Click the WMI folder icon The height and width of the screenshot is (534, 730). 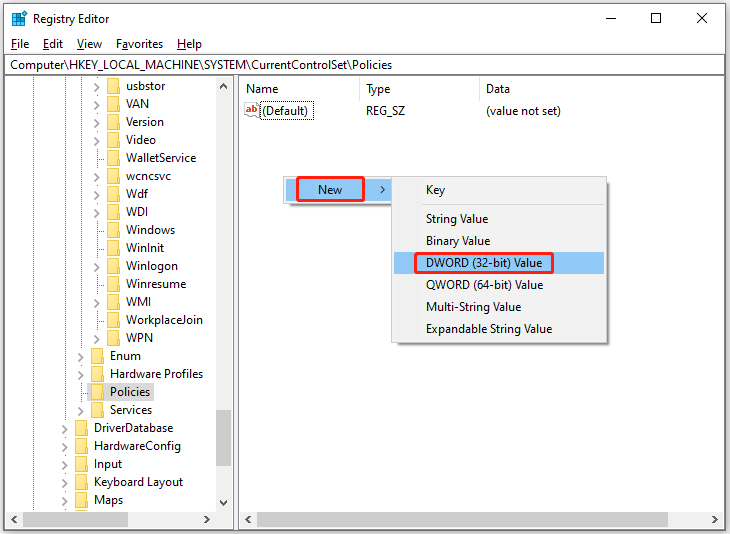pyautogui.click(x=114, y=302)
